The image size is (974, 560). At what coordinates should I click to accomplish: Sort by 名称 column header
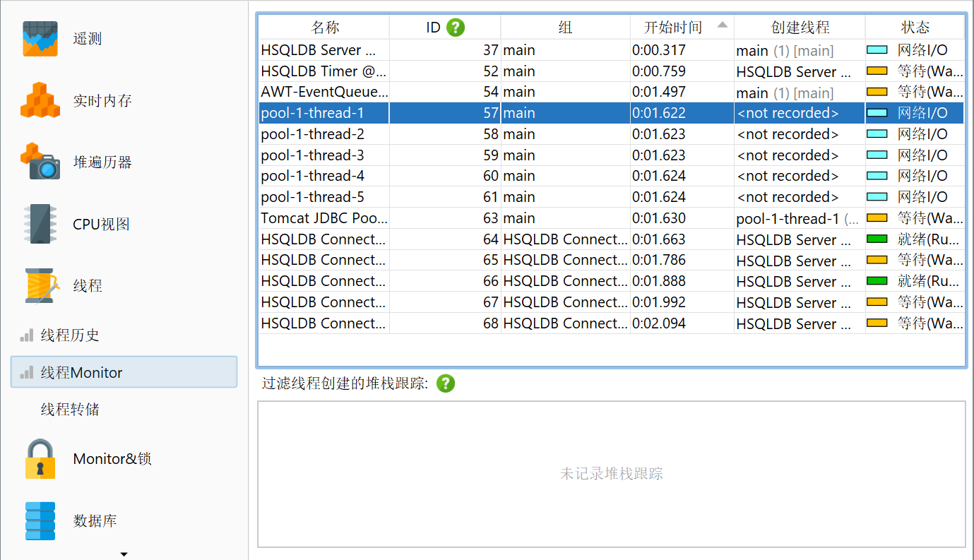[325, 28]
